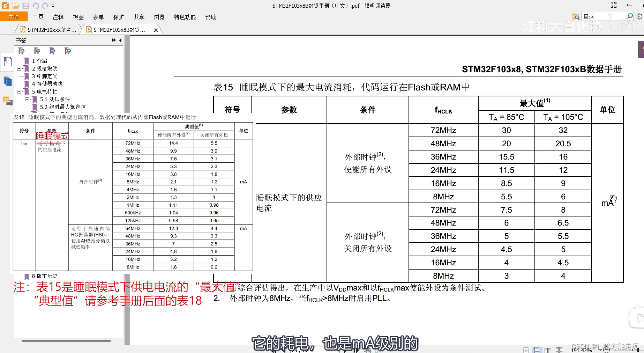Select bookmark 3 引脚定义
644x353 pixels.
coord(45,76)
